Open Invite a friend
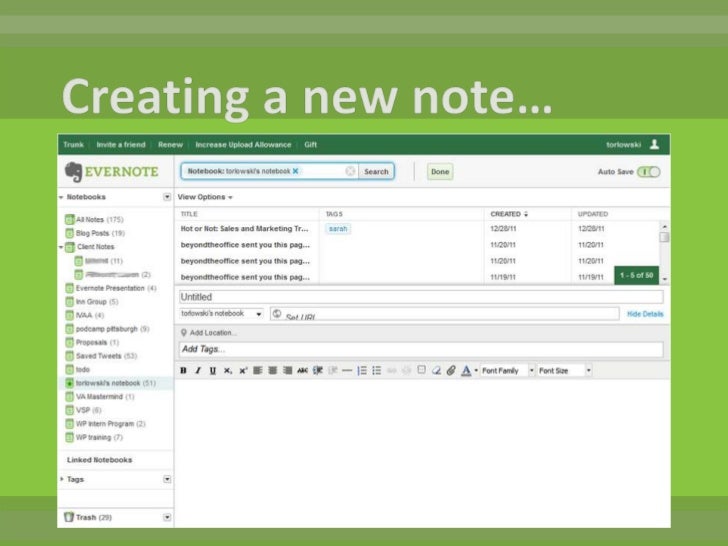 (121, 144)
